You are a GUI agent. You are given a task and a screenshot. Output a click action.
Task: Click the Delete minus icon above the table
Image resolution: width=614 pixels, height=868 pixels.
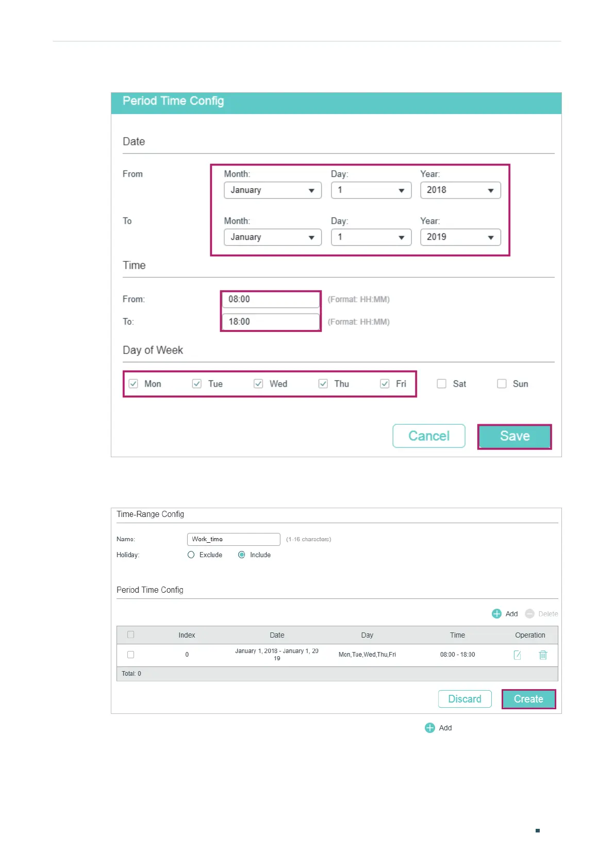tap(529, 613)
